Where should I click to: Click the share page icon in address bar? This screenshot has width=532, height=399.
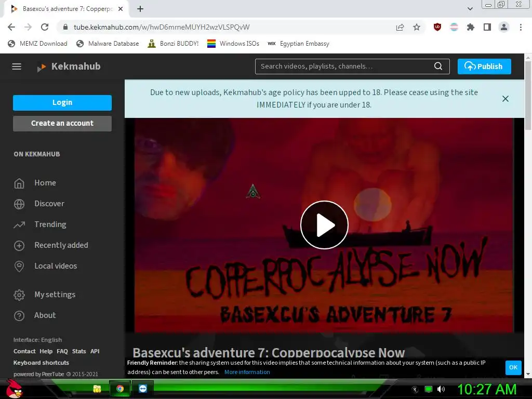click(x=400, y=27)
